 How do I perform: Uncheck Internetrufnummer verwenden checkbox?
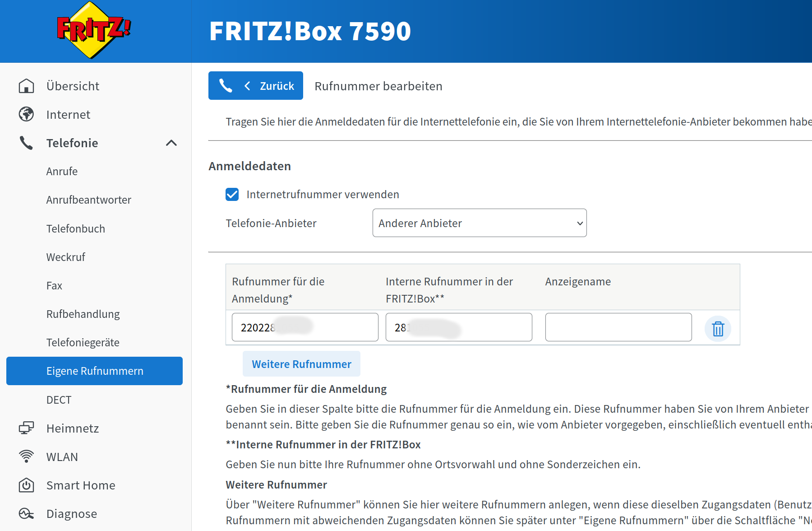232,194
